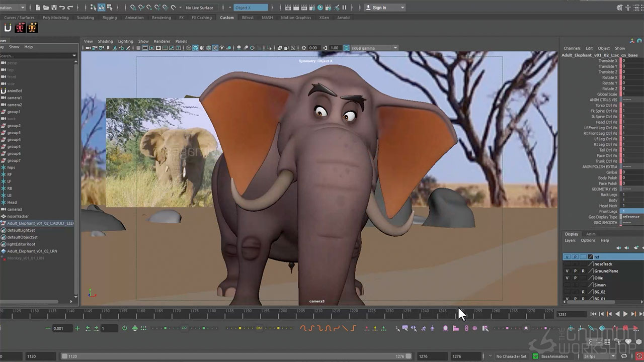The width and height of the screenshot is (644, 362).
Task: Click the Play forwards button
Action: tap(625, 314)
